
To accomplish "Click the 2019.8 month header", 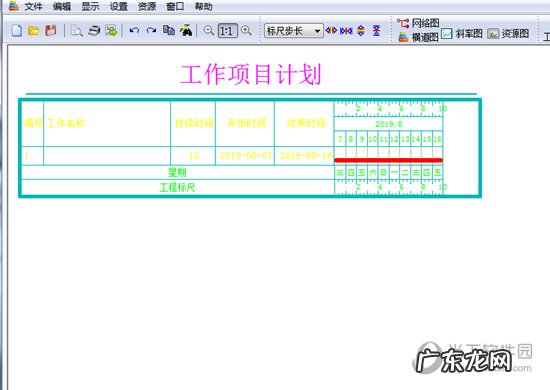I will pos(389,124).
